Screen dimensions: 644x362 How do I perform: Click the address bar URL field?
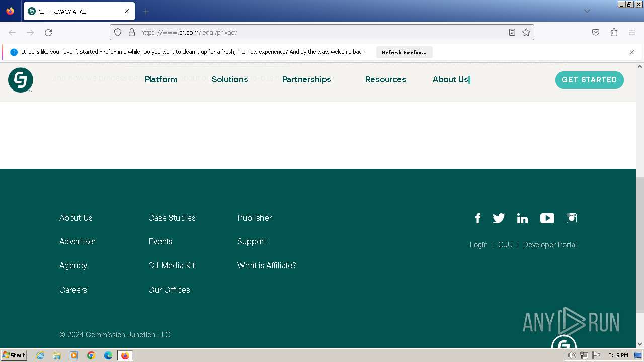pos(322,32)
